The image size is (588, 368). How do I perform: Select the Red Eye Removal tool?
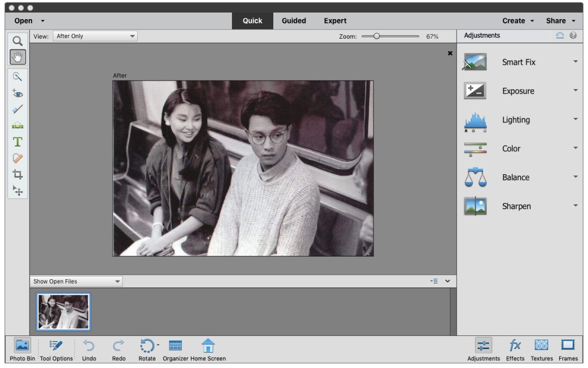tap(17, 93)
